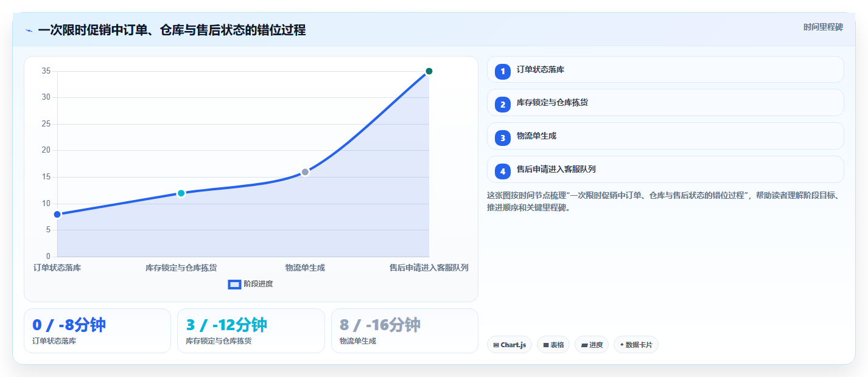
Task: Select the 物流单生成 step row
Action: point(665,136)
